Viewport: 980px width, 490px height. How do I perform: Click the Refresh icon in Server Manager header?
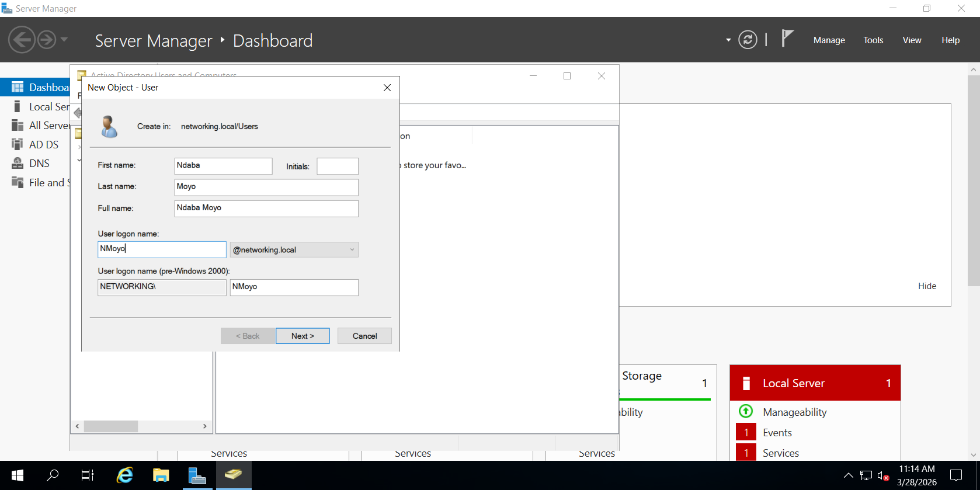[748, 40]
